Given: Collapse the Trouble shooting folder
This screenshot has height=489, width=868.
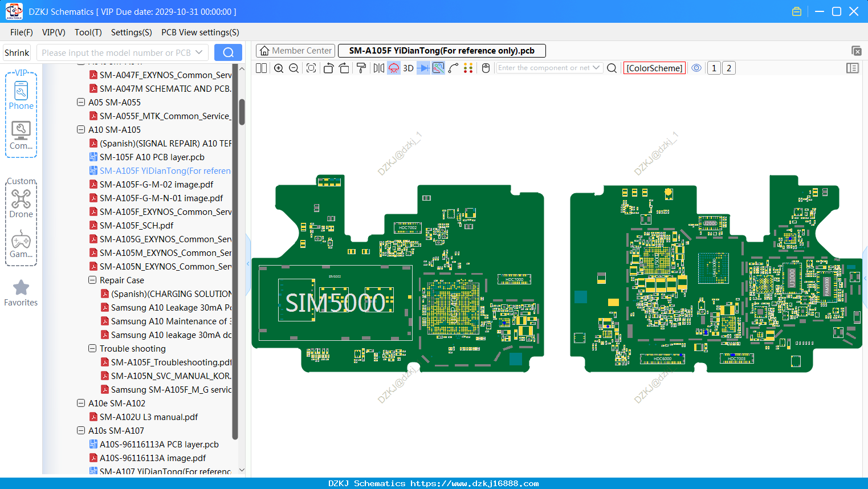Looking at the screenshot, I should pos(92,349).
